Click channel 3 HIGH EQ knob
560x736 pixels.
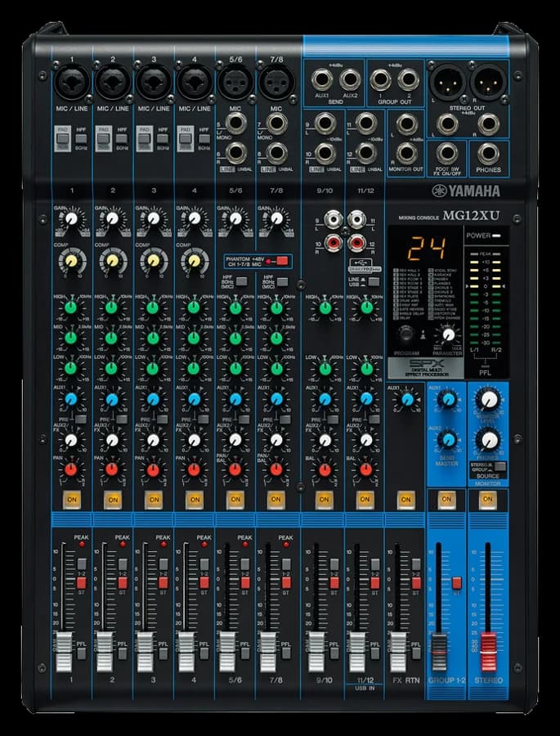pos(152,307)
